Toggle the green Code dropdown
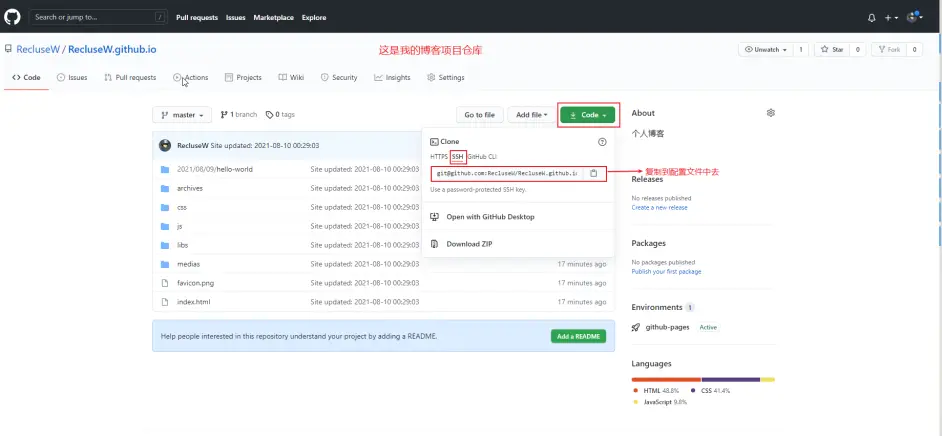 [588, 115]
